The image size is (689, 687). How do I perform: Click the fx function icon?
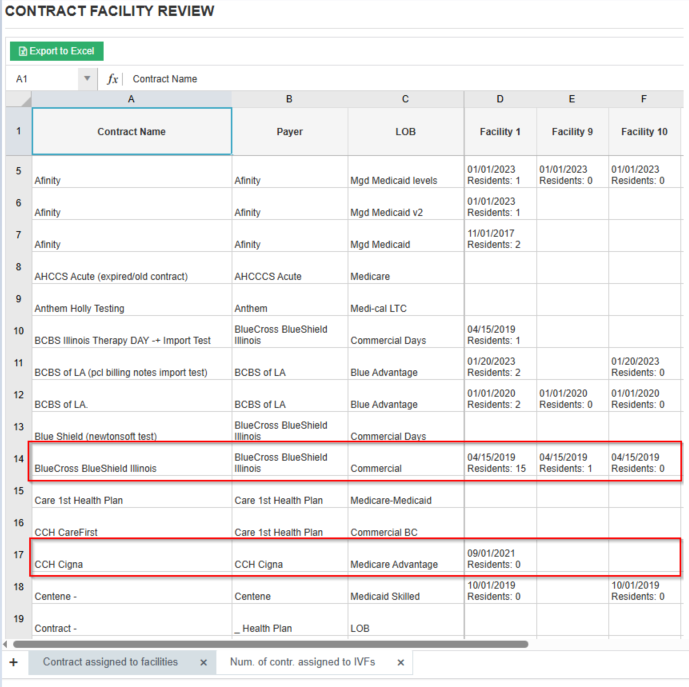coord(112,79)
